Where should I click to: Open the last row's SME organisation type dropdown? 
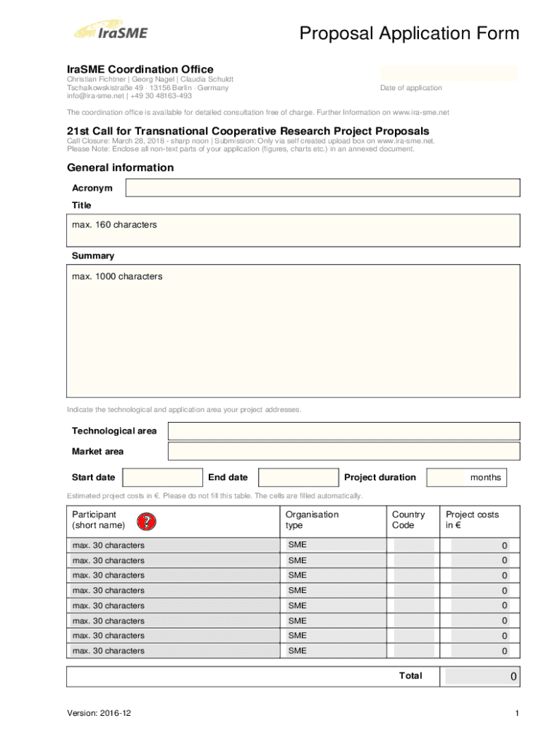pyautogui.click(x=333, y=651)
